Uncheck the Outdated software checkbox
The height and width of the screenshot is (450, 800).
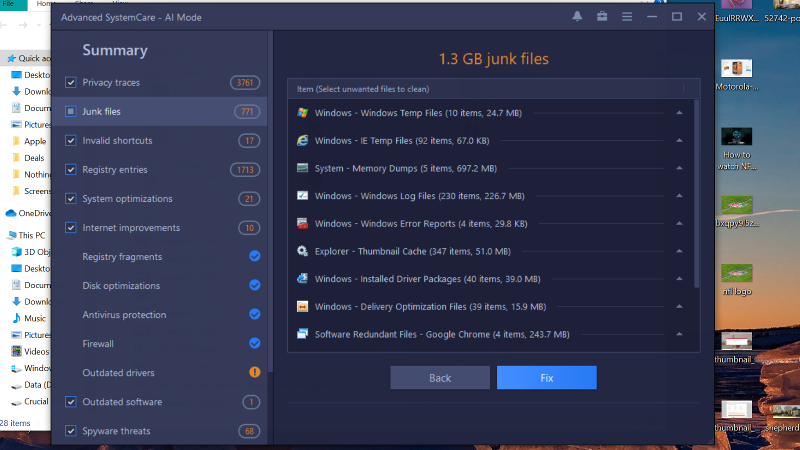pos(70,402)
